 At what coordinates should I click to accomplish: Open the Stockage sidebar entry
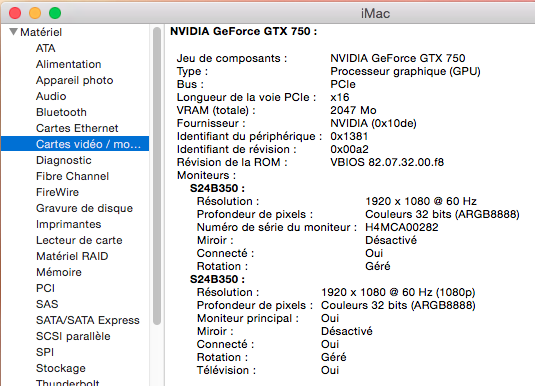point(61,368)
